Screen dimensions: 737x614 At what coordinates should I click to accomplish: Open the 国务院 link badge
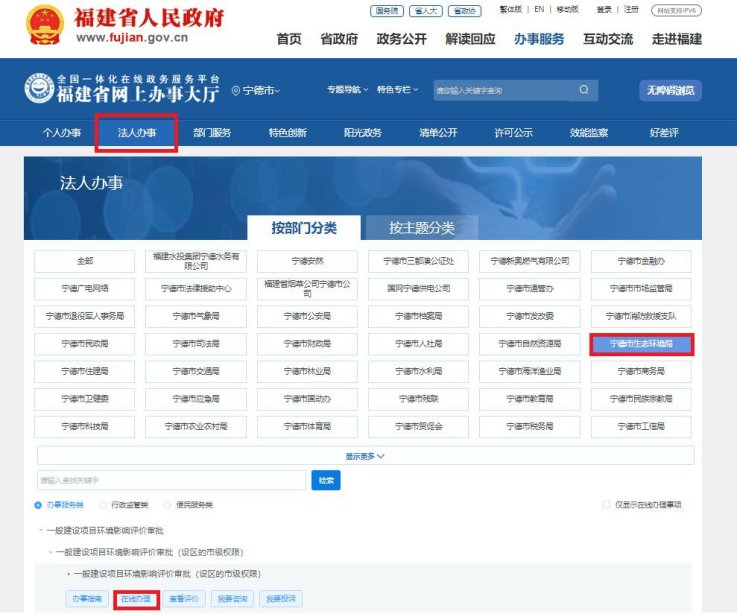click(x=386, y=10)
